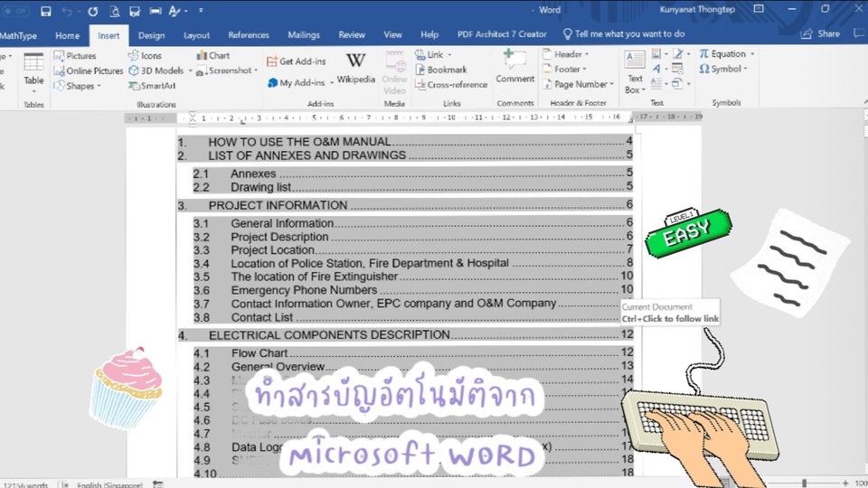Open the Customize Quick Access Toolbar menu
868x488 pixels.
click(201, 11)
